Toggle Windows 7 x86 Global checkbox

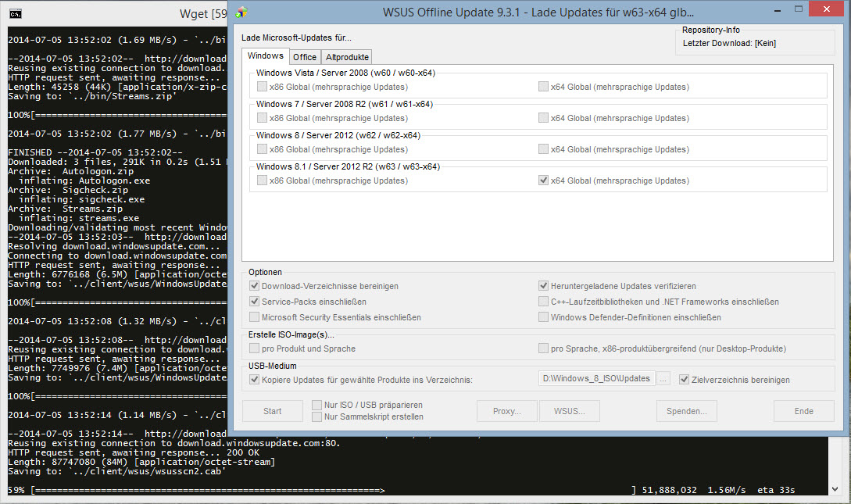point(262,118)
